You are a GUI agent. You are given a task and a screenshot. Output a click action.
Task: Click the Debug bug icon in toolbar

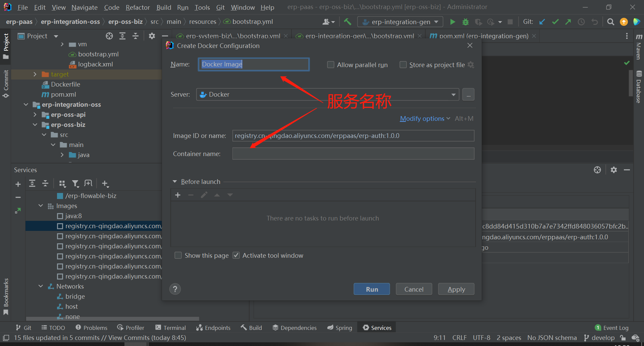[466, 22]
